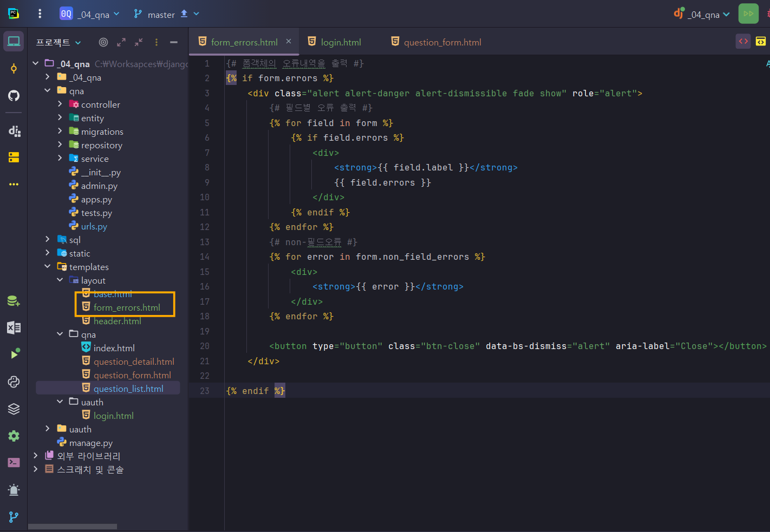Select form_errors.html in project tree
The width and height of the screenshot is (770, 532).
127,307
